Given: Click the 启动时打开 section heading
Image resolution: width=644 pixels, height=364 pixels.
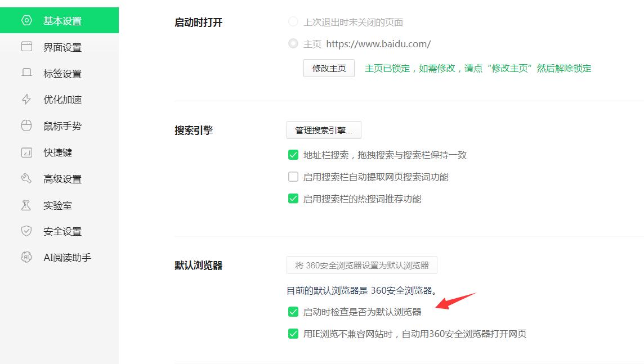Looking at the screenshot, I should coord(198,22).
